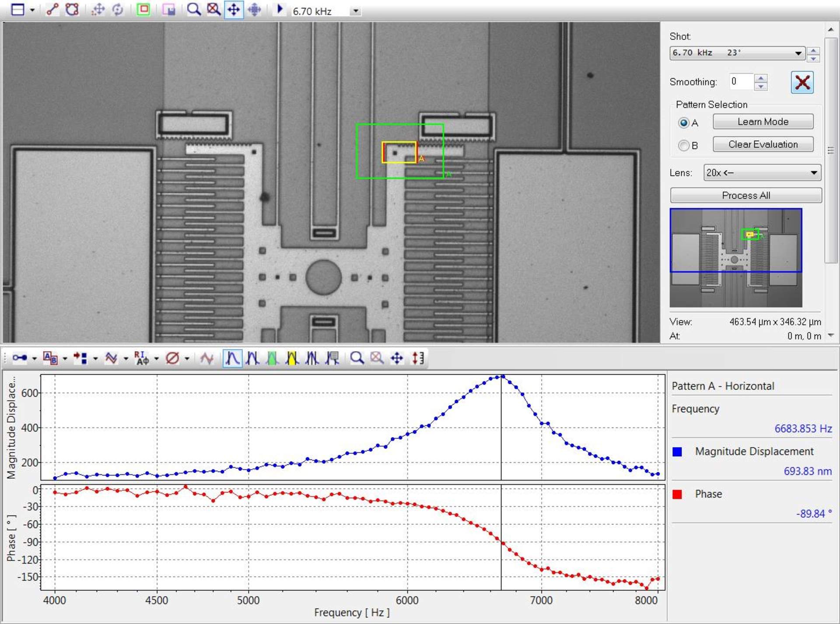The width and height of the screenshot is (840, 624).
Task: Select Pattern B radio button
Action: [683, 145]
